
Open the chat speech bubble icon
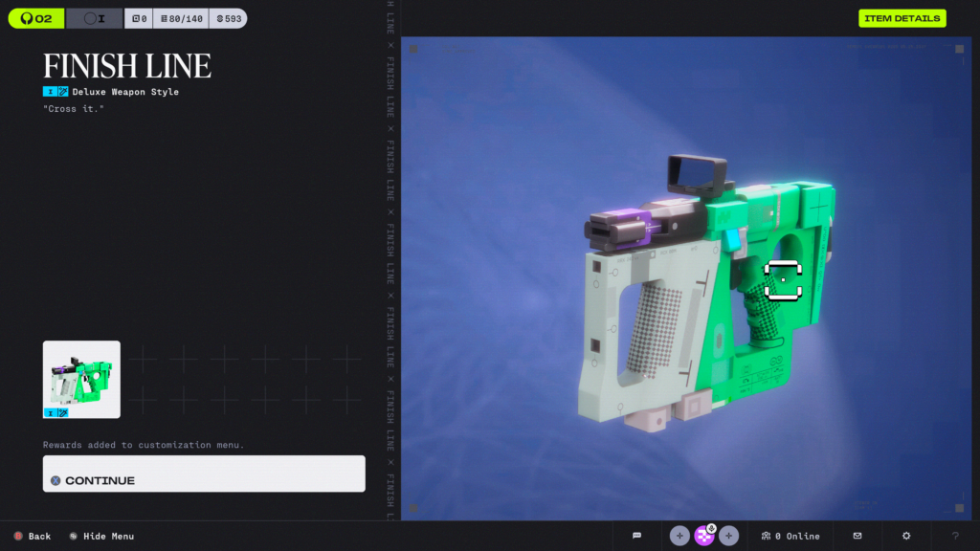636,536
